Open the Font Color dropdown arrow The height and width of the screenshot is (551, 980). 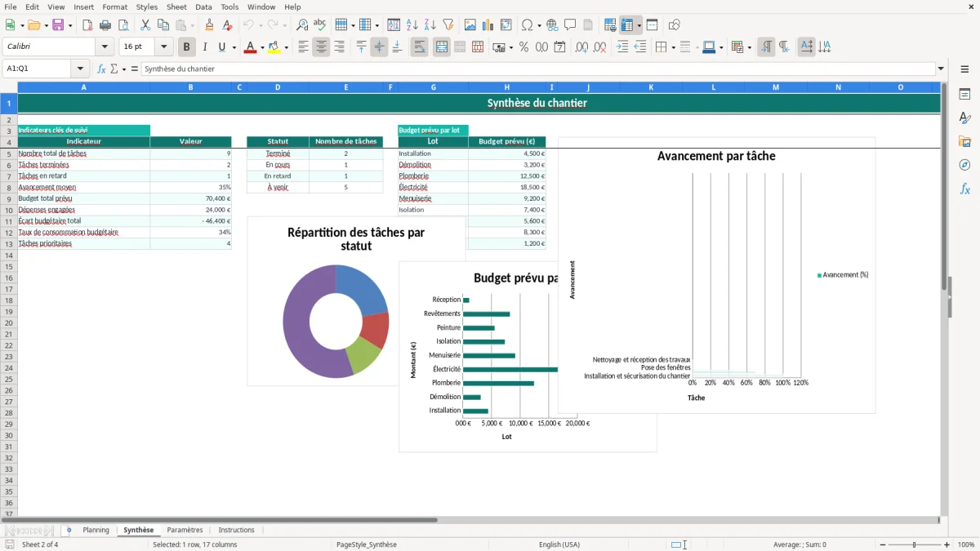262,47
